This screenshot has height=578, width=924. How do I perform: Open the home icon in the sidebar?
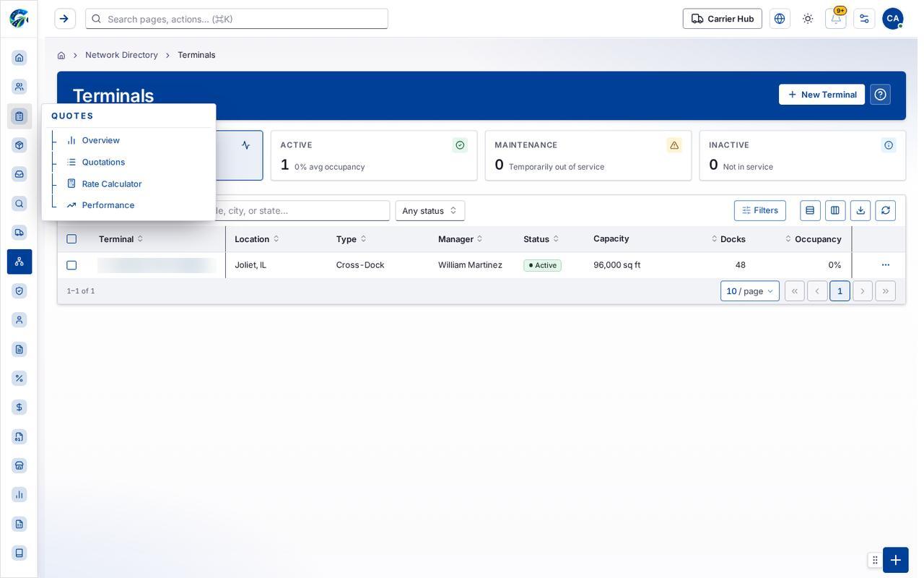pos(19,58)
